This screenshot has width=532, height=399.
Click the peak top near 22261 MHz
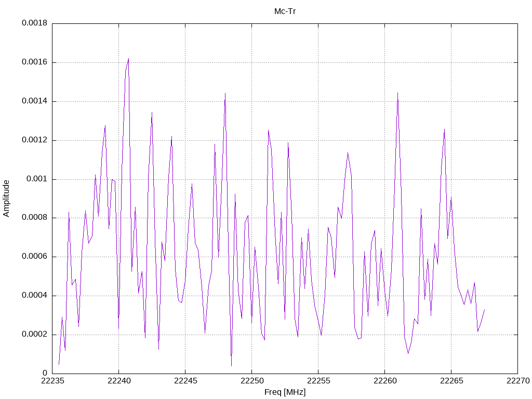pyautogui.click(x=397, y=92)
